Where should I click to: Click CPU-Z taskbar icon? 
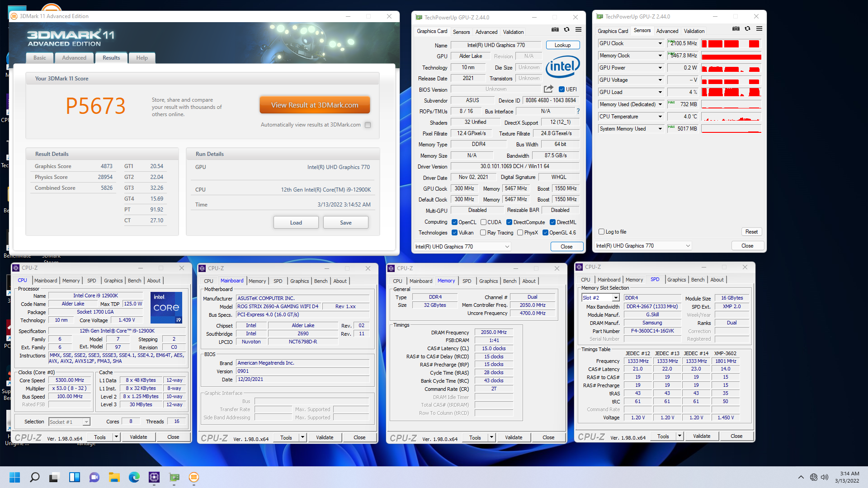point(154,477)
